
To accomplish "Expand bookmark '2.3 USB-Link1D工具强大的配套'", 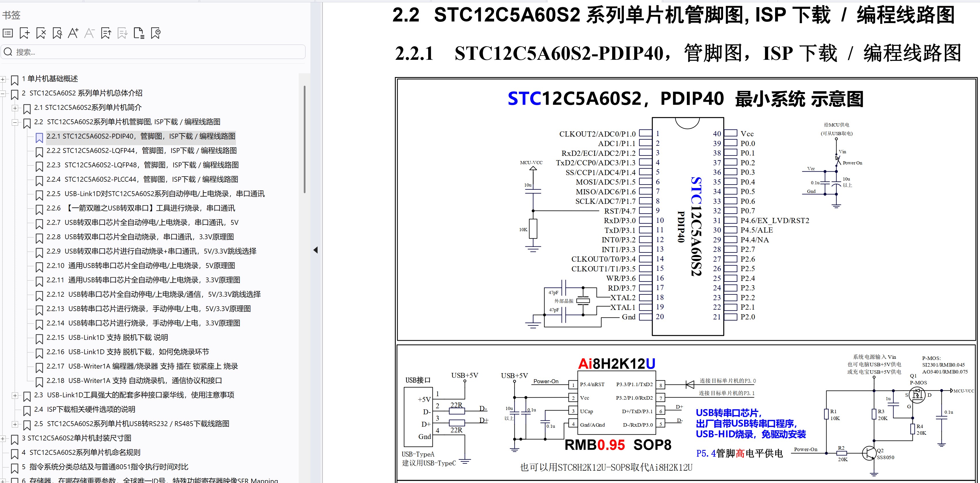I will click(15, 396).
